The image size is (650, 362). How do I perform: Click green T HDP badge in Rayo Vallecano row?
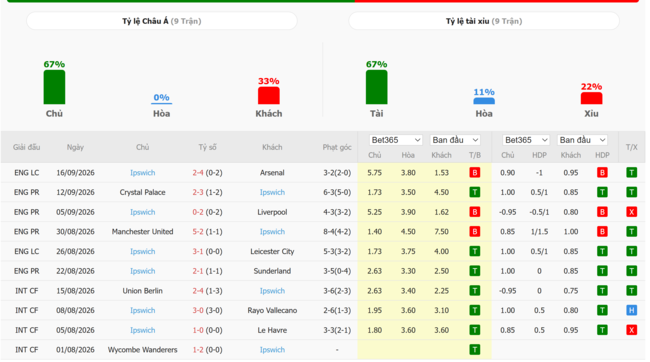point(602,310)
